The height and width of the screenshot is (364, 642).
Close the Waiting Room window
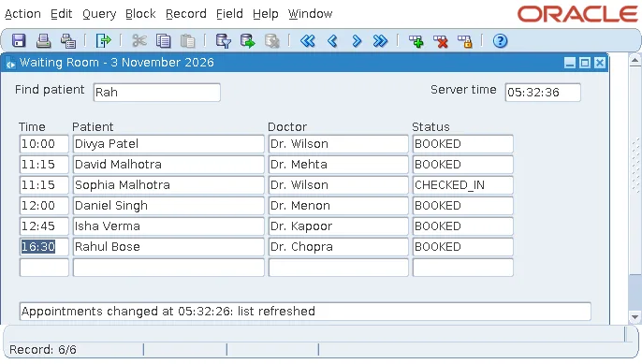coord(600,63)
